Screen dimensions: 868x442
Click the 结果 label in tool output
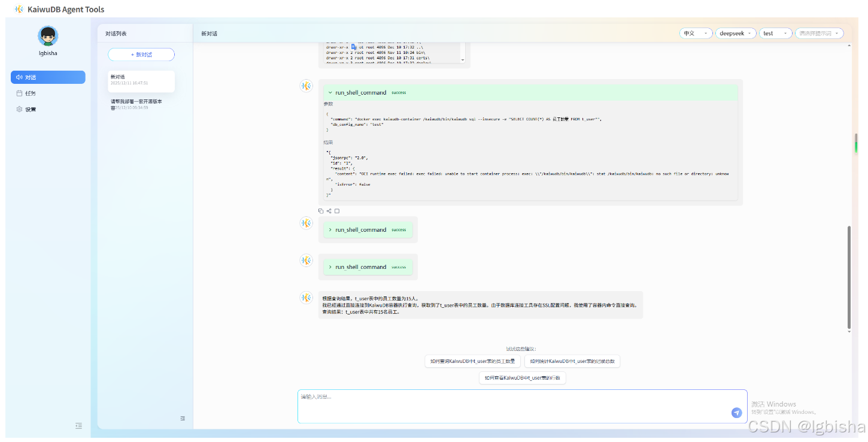pyautogui.click(x=328, y=143)
